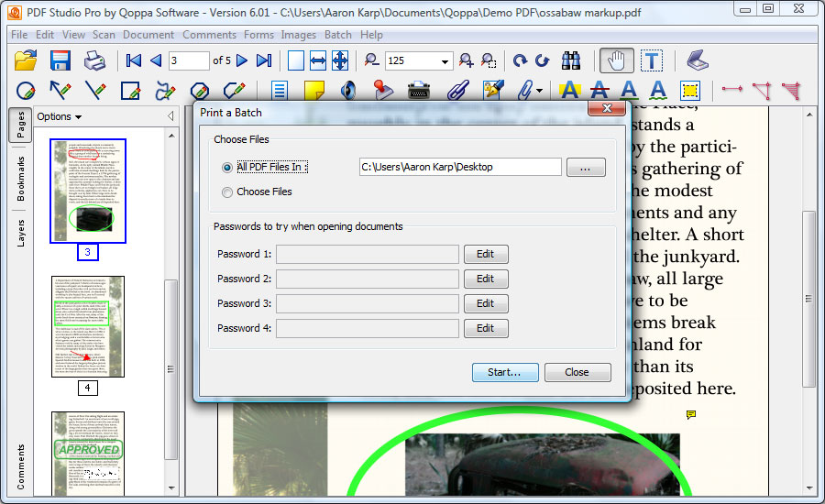Click Edit next to Password 2
This screenshot has height=504, width=825.
click(x=486, y=279)
